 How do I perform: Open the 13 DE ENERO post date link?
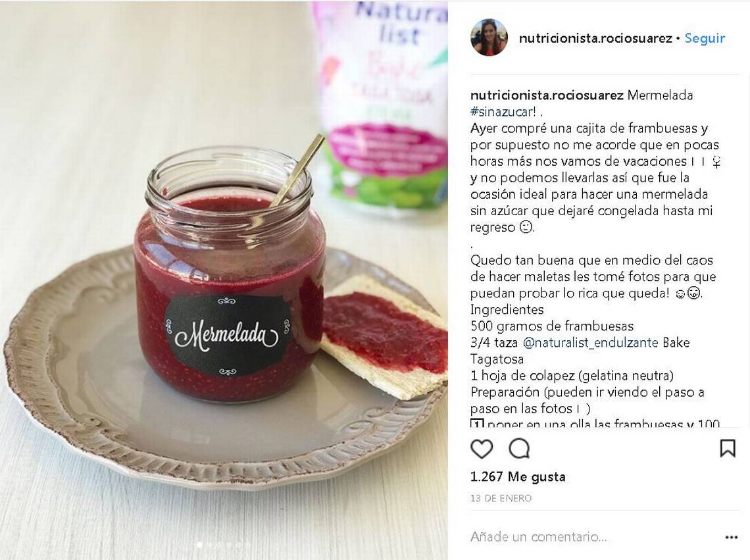[x=501, y=498]
